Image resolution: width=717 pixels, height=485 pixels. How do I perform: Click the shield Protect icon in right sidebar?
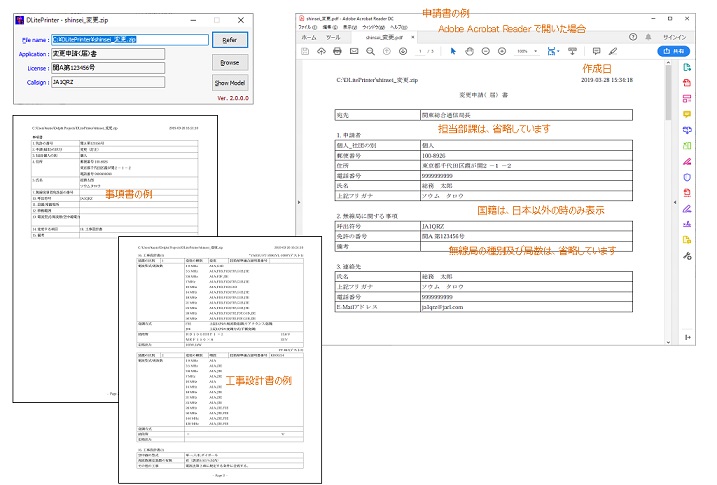[x=687, y=177]
